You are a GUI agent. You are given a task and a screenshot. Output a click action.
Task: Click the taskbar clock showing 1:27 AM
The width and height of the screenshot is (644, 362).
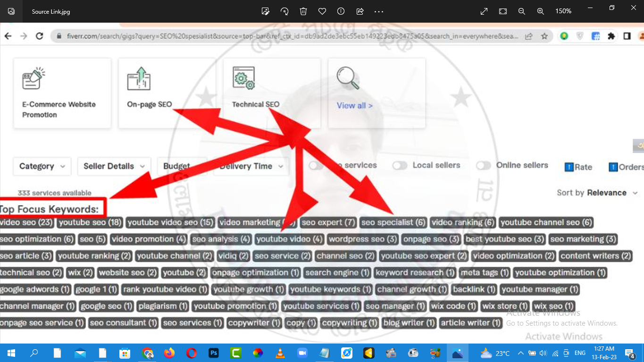[x=604, y=353]
